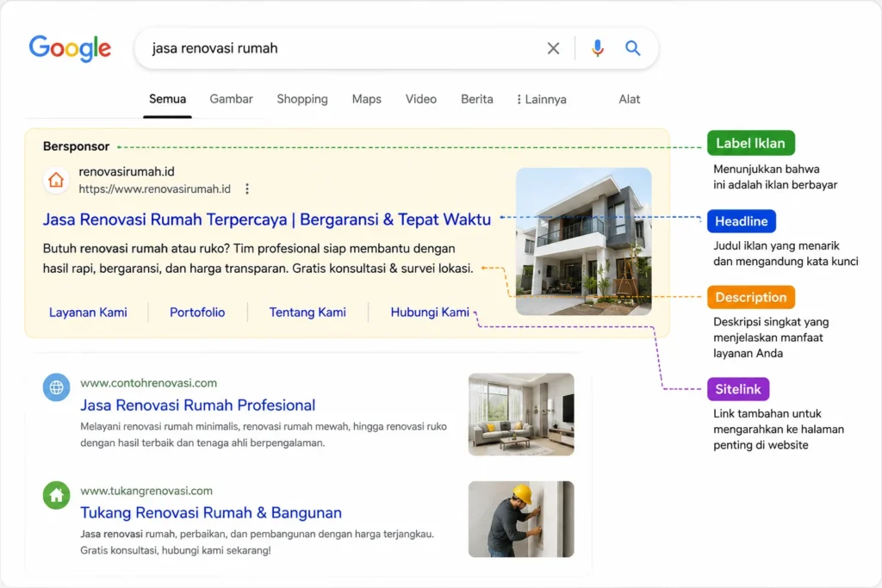Click the worker with helmet thumbnail

[521, 519]
